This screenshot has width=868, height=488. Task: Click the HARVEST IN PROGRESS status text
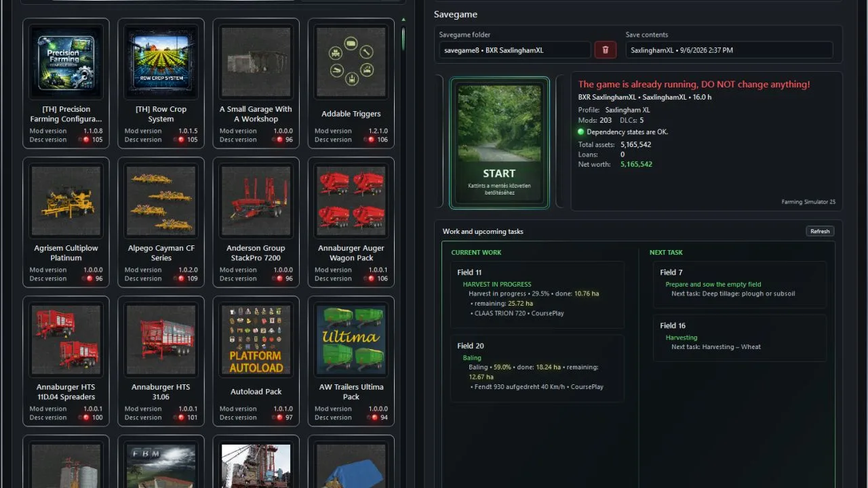(497, 285)
